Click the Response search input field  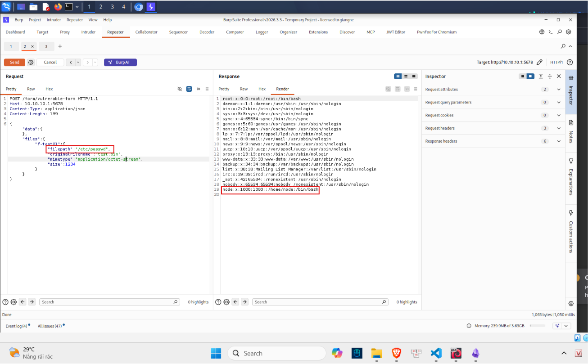[x=320, y=302]
